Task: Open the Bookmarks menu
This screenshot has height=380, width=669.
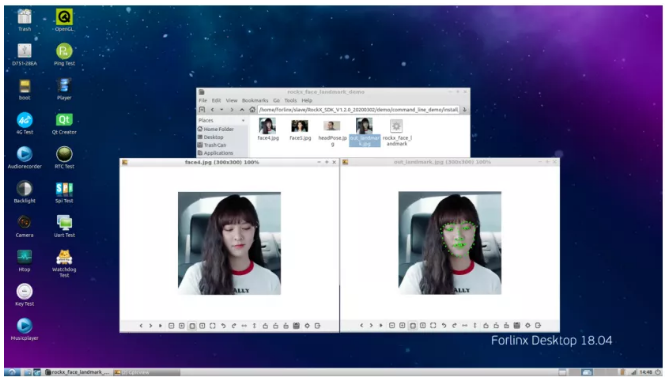Action: coord(255,101)
